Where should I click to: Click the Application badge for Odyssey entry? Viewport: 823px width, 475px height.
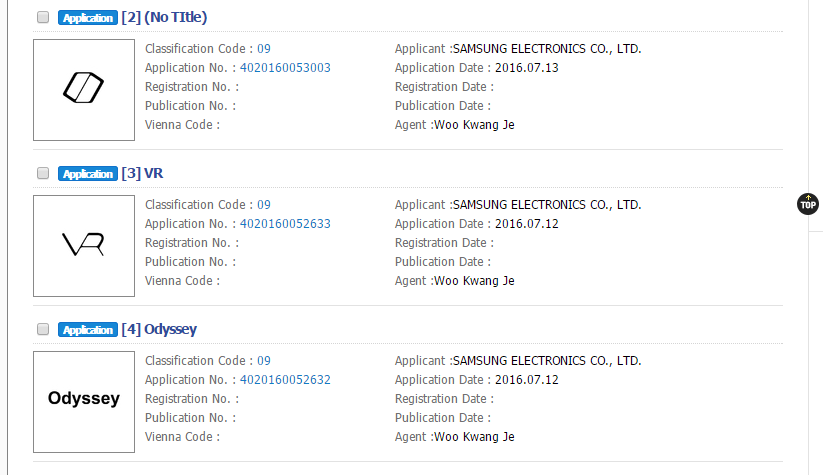(88, 330)
